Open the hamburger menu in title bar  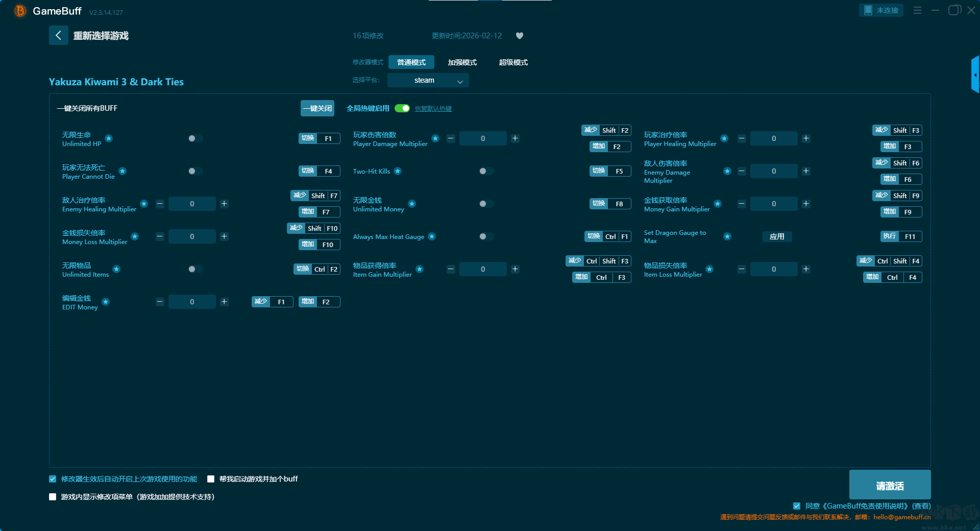[x=917, y=10]
